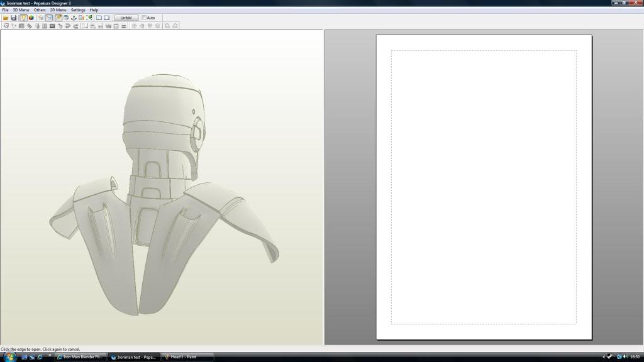This screenshot has width=644, height=362.
Task: Click the Iron Man 3D model in left view
Action: point(164,195)
